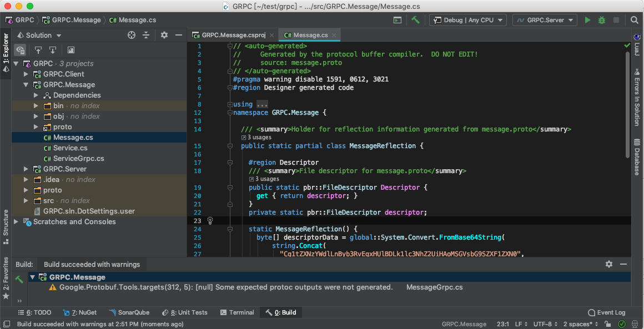Expand the Dependencies node
This screenshot has width=644, height=329.
coord(37,95)
